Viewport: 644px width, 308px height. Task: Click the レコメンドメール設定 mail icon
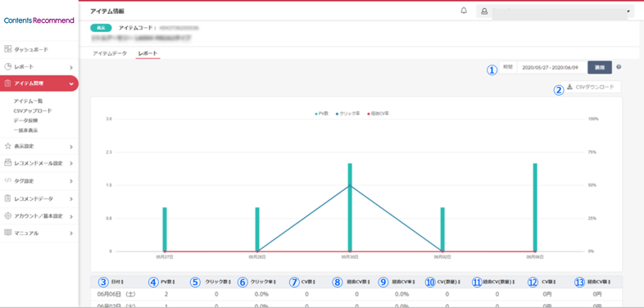click(8, 163)
